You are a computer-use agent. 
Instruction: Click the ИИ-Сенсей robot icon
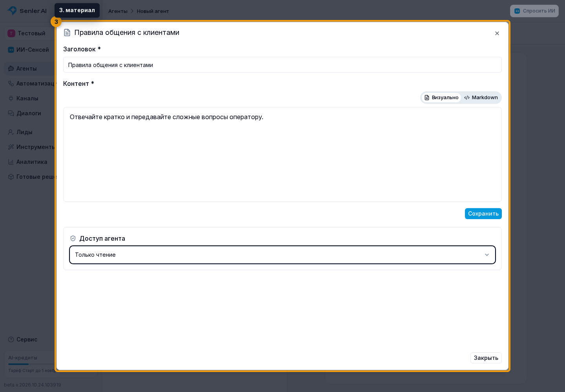click(x=11, y=50)
